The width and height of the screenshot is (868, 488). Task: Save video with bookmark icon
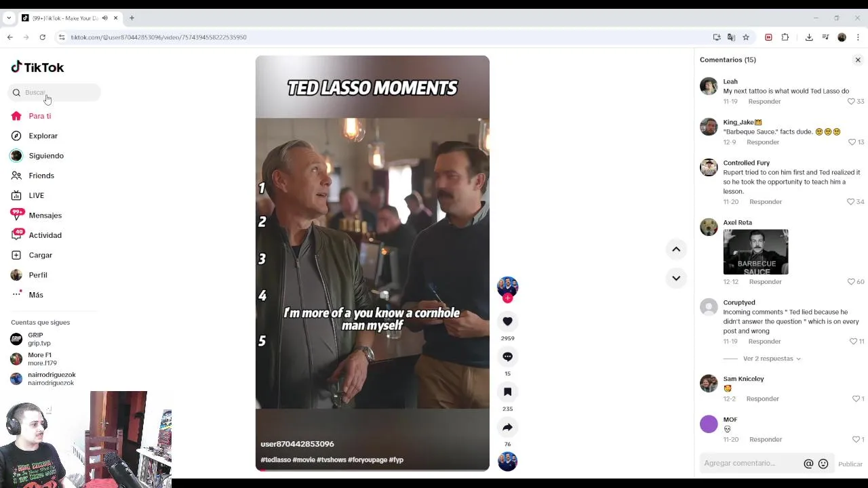pyautogui.click(x=507, y=392)
